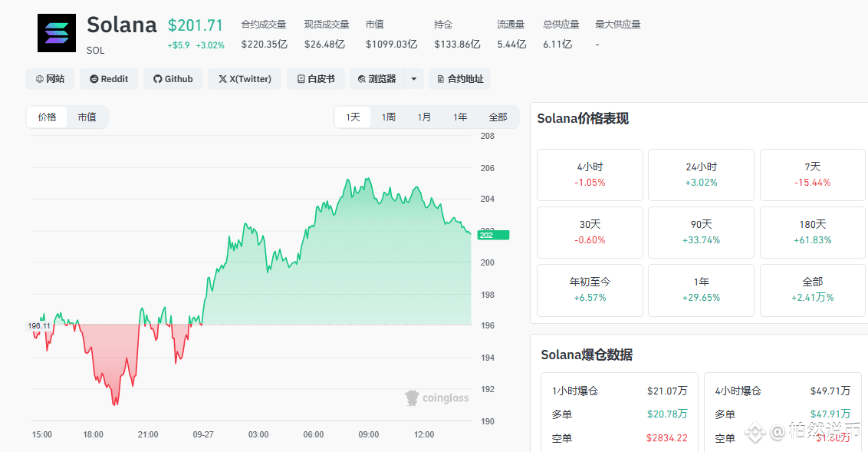Open the 合约地址 contract address
The height and width of the screenshot is (452, 868).
tap(459, 79)
